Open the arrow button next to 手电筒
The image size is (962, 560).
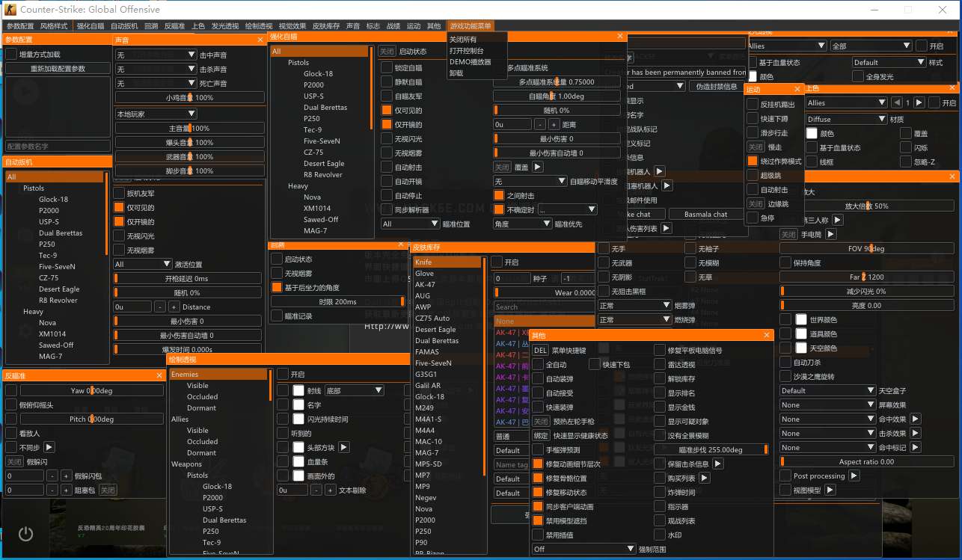(x=831, y=234)
